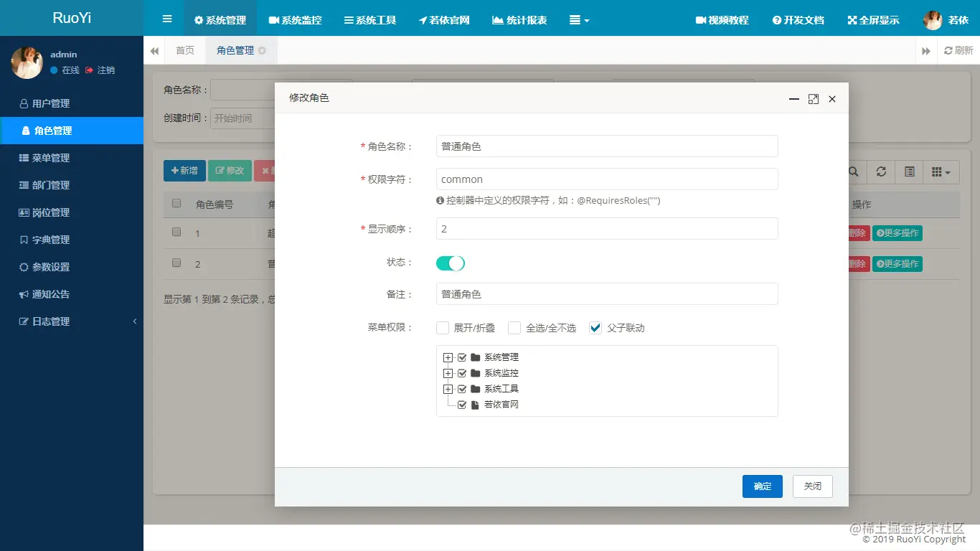
Task: Open 参数设置 in the sidebar
Action: pos(72,267)
